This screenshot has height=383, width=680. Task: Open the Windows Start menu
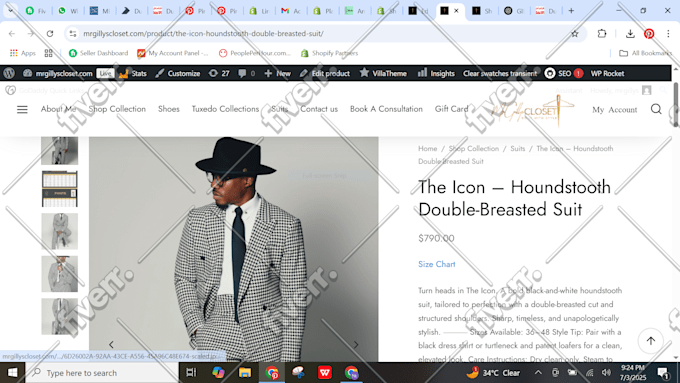pos(12,373)
